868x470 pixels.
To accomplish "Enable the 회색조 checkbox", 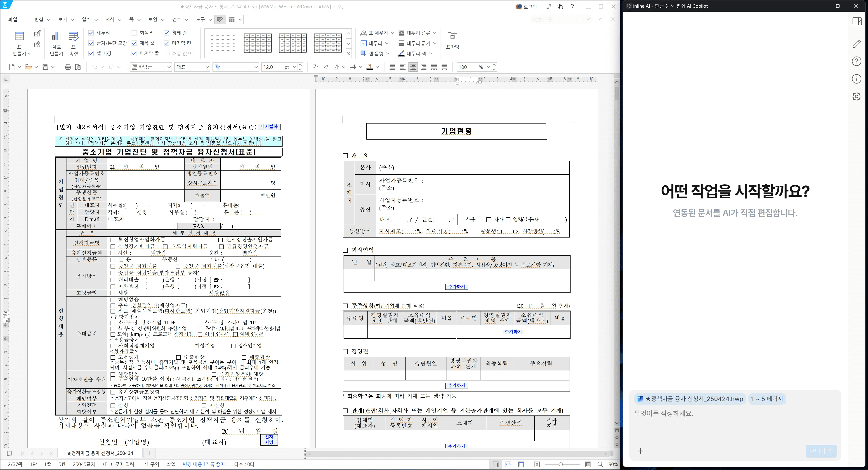I will (x=134, y=33).
